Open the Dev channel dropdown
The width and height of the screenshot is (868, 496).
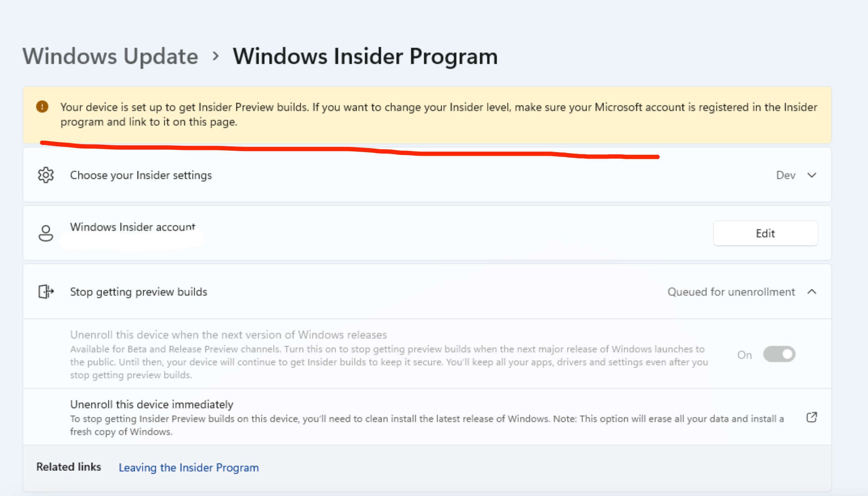(x=812, y=175)
